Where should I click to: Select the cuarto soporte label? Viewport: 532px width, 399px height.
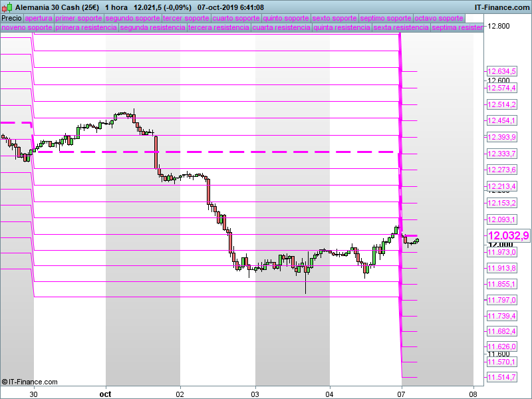[x=236, y=18]
